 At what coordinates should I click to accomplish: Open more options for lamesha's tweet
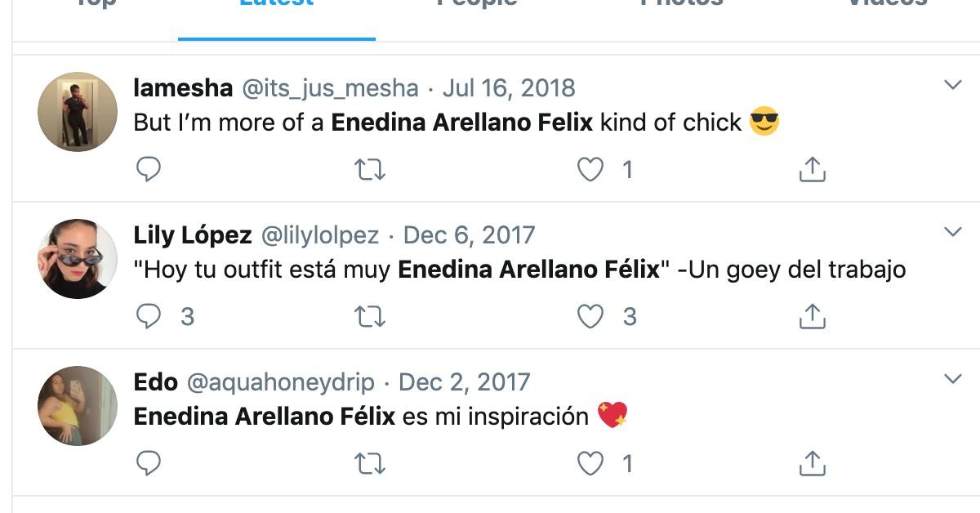pyautogui.click(x=952, y=85)
